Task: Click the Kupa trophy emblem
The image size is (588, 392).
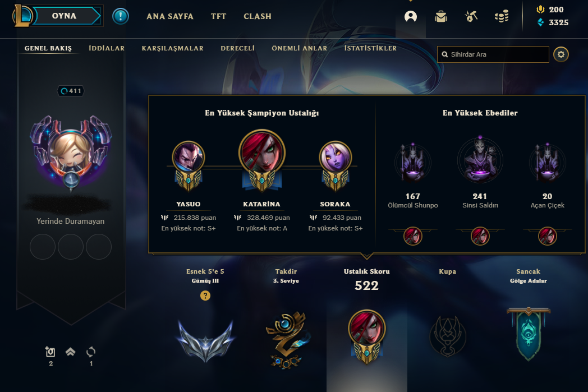Action: (447, 336)
